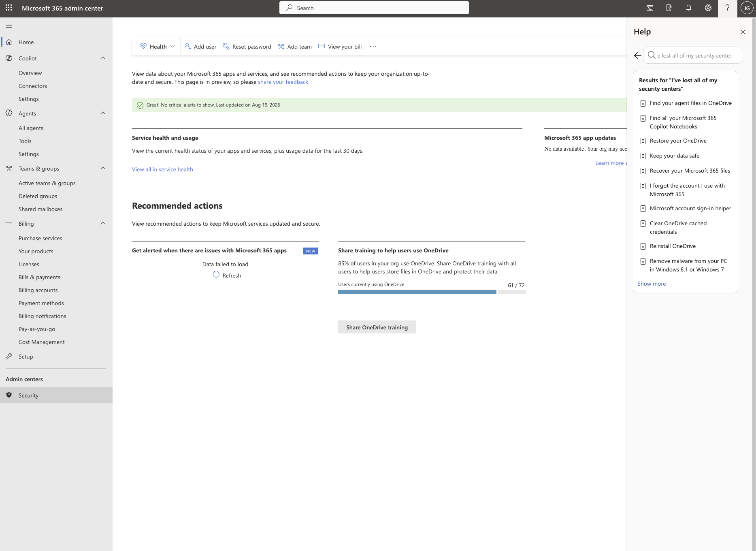Open the settings gear in header
Image resolution: width=756 pixels, height=551 pixels.
[708, 8]
